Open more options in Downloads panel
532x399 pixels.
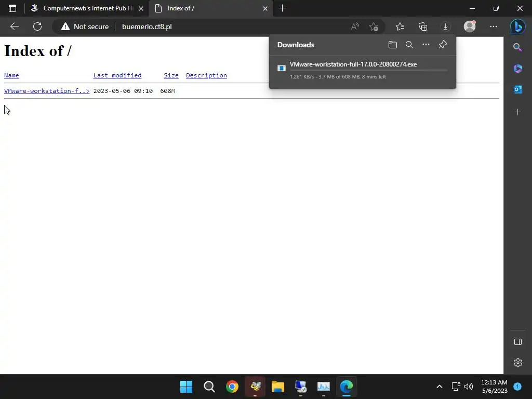(x=426, y=45)
